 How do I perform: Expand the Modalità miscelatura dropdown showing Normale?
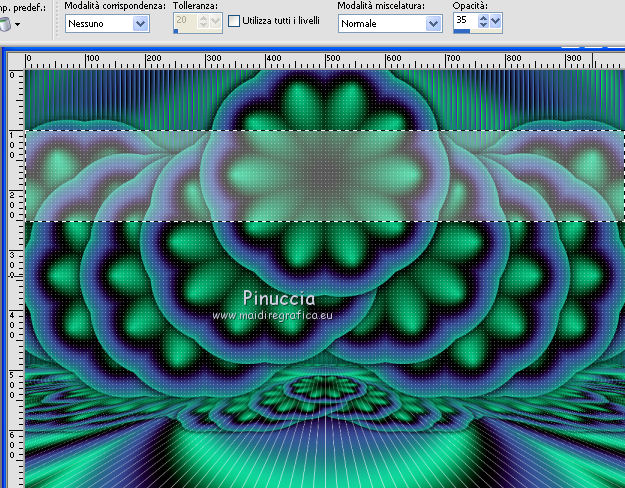click(435, 22)
